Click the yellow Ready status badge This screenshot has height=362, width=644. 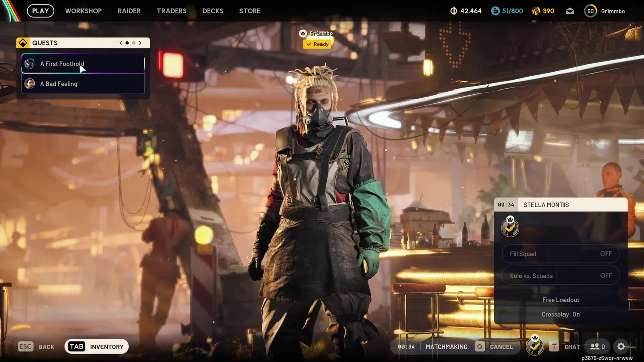pyautogui.click(x=317, y=44)
